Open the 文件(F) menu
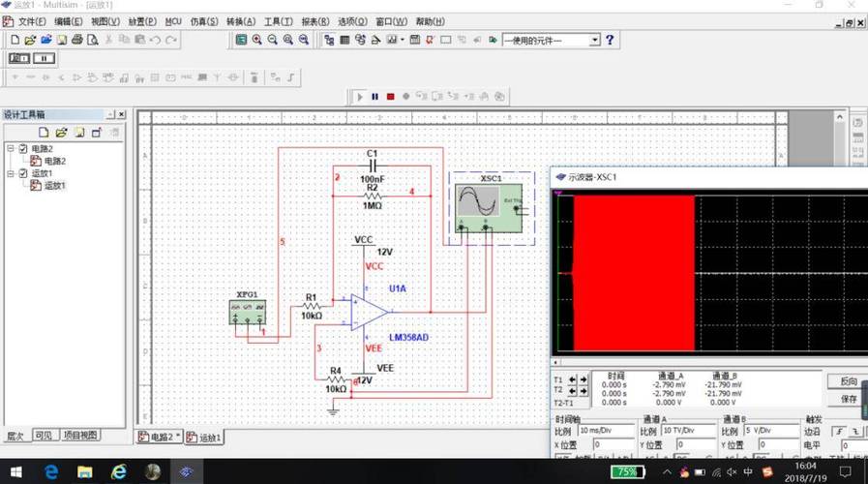 point(32,21)
